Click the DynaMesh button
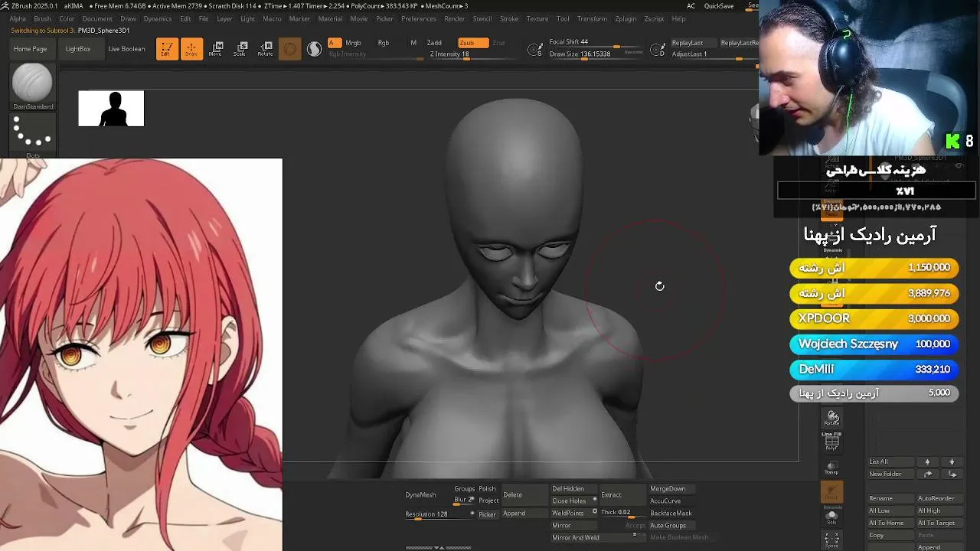Screen dimensions: 980x551 point(420,495)
